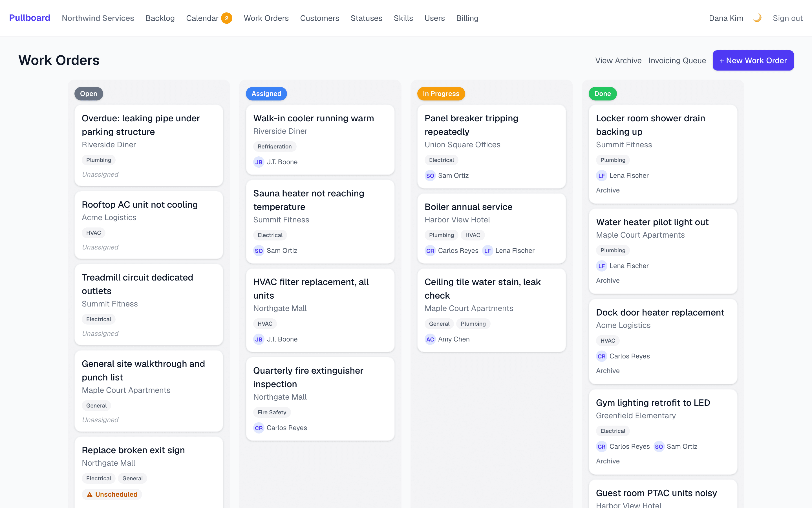Click the Calendar notification badge showing 2
This screenshot has height=508, width=812.
[226, 18]
